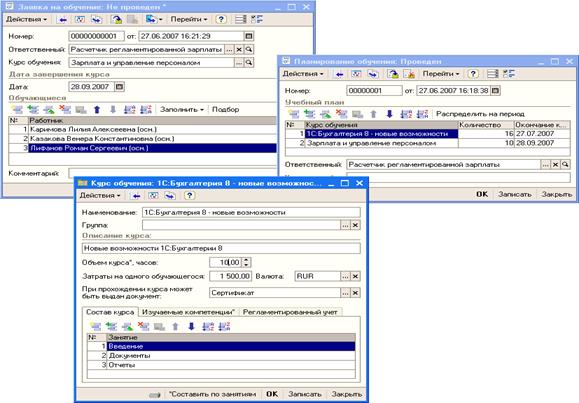Switch to Изучаемые компетенции tab
The width and height of the screenshot is (579, 403).
pyautogui.click(x=189, y=312)
